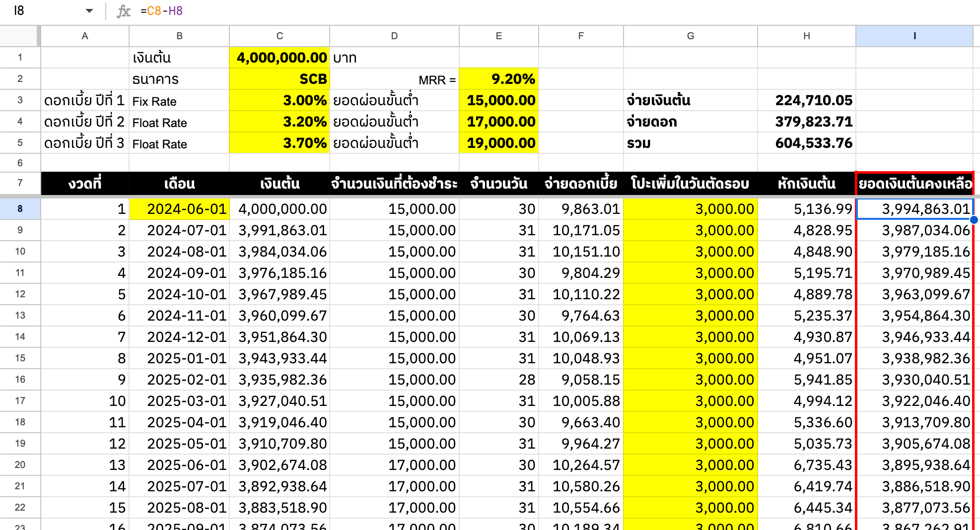Screen dimensions: 980x530
Task: Click the MRR value cell 9.20%
Action: tap(499, 79)
